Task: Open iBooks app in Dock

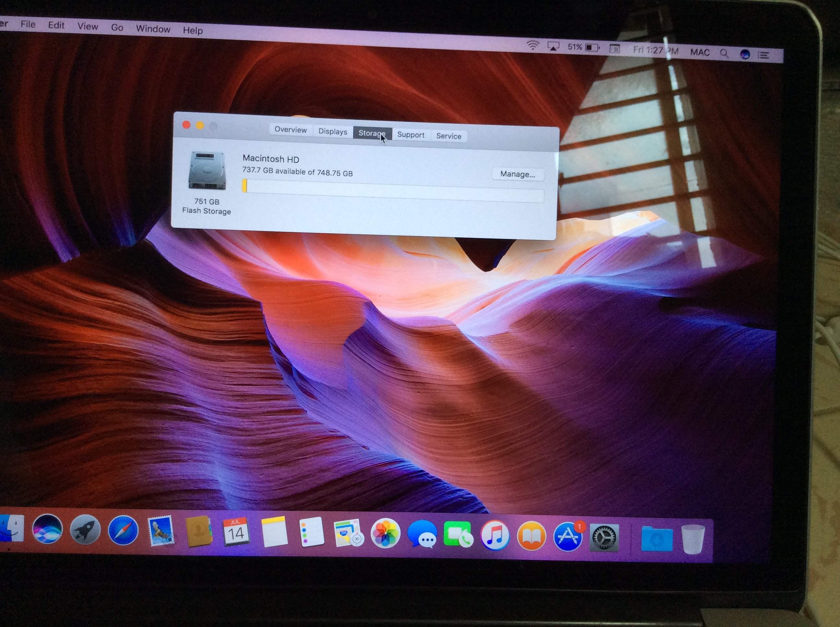Action: 531,536
